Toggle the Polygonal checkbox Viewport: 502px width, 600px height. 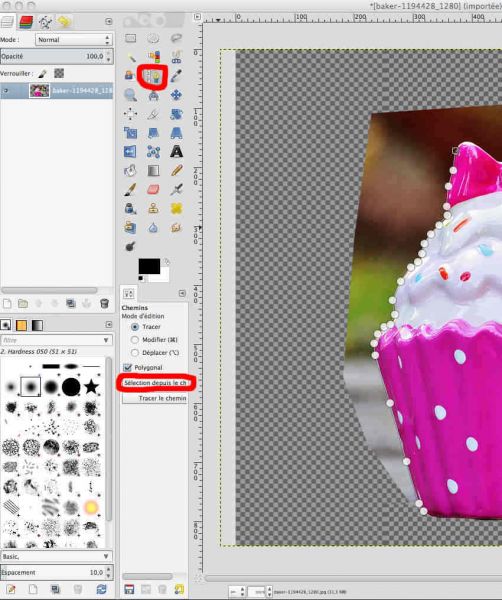(127, 368)
